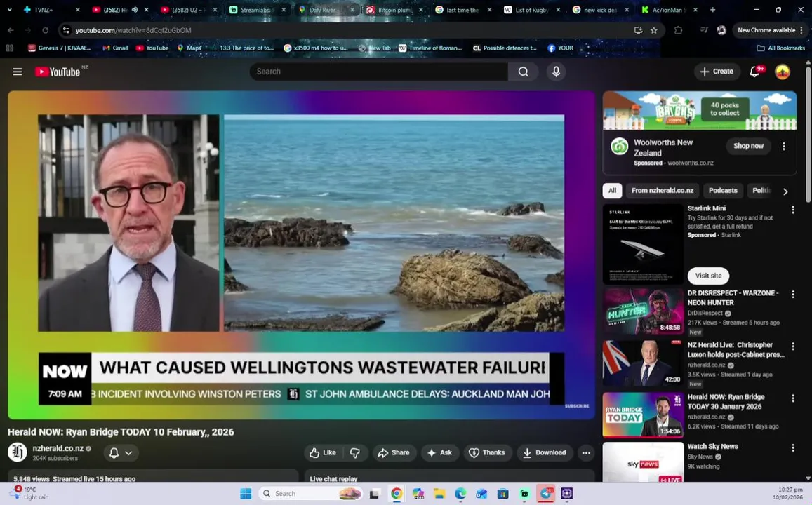Click the YouTube search field
The width and height of the screenshot is (812, 505).
tap(379, 72)
